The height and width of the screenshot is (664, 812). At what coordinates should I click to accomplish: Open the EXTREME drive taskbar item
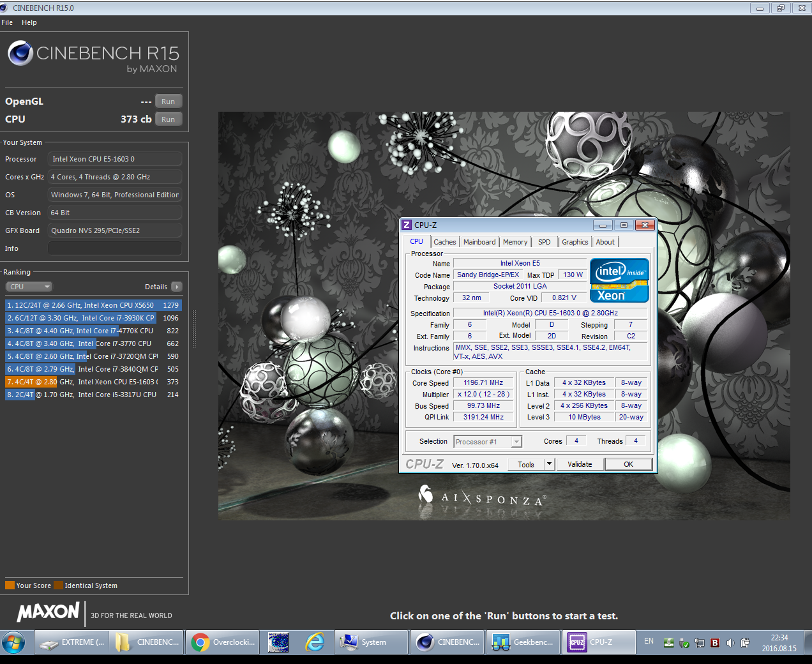(x=71, y=642)
